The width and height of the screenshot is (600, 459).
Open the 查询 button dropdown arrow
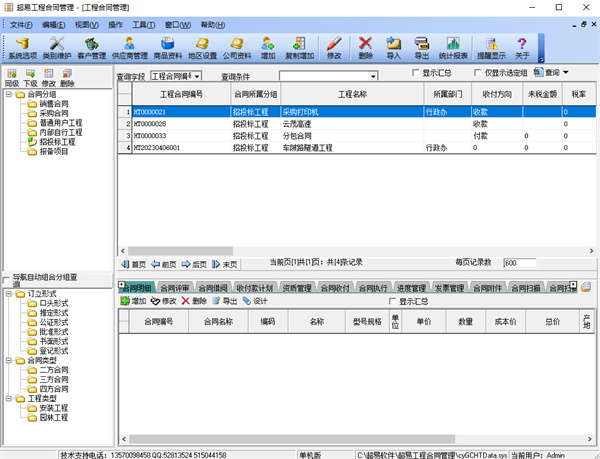(565, 73)
